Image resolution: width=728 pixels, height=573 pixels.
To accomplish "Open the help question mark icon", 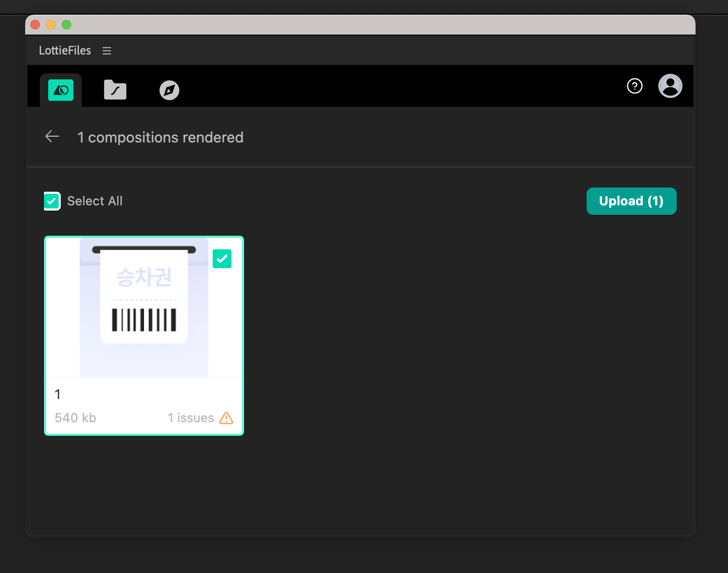I will tap(635, 86).
